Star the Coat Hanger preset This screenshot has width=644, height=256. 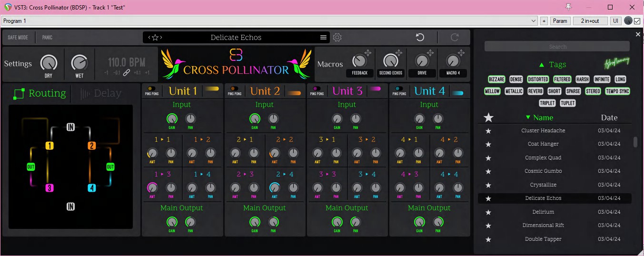tap(488, 144)
